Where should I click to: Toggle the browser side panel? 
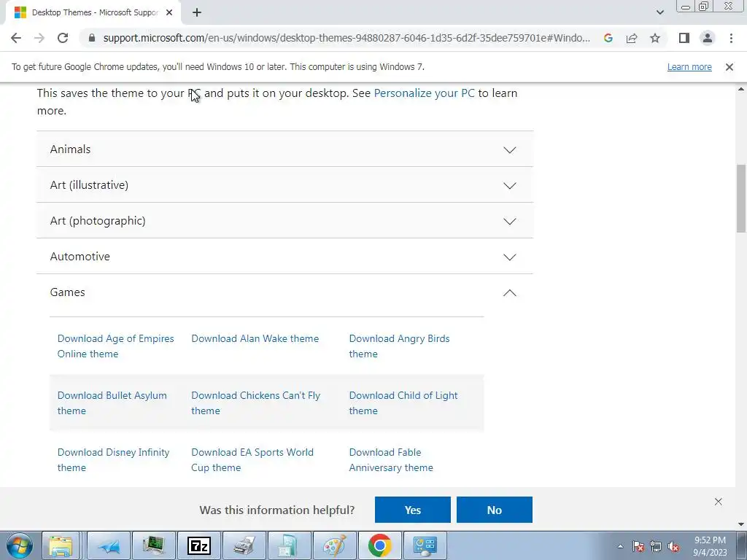pyautogui.click(x=684, y=38)
